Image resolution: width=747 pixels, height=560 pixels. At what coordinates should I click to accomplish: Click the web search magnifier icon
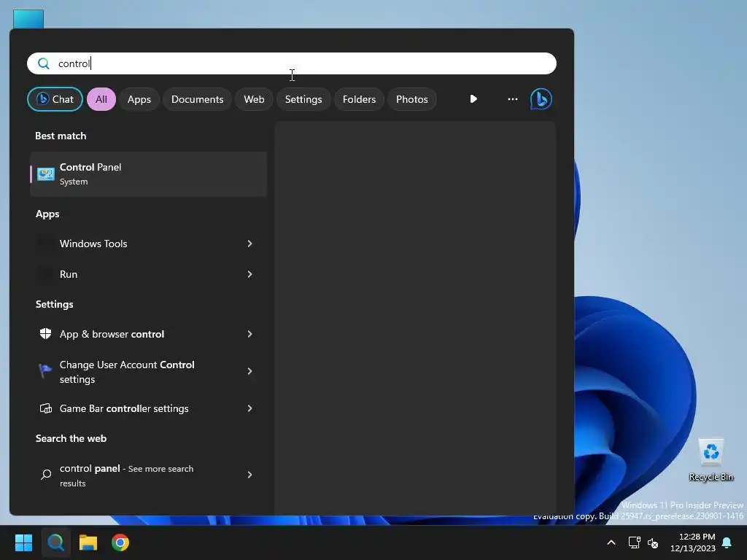tap(46, 474)
